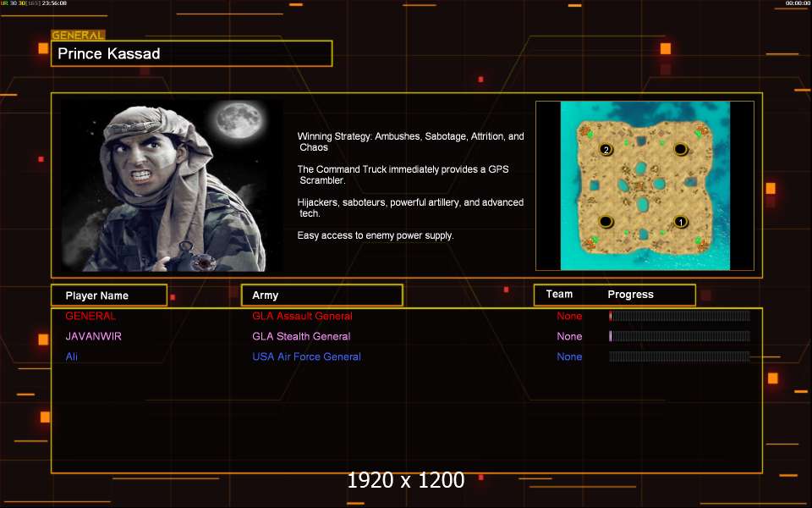Click GLA Assault General army entry
Screen dimensions: 812x508
tap(302, 316)
